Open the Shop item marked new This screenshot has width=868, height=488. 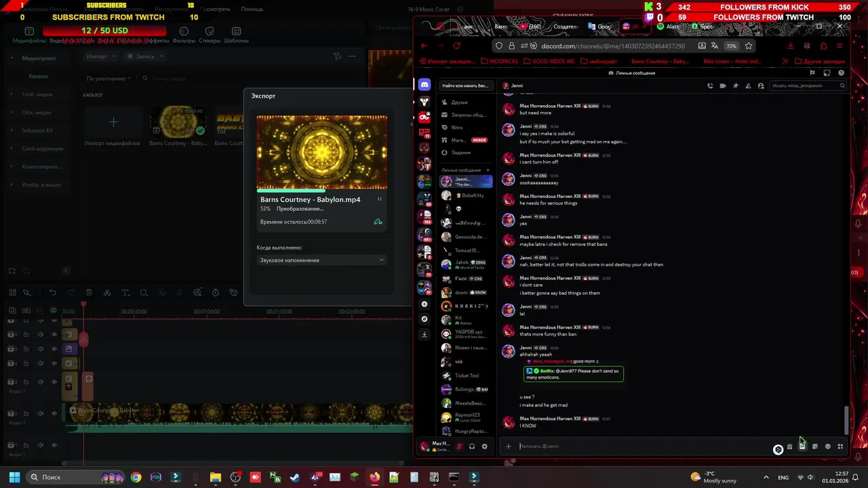coord(464,140)
